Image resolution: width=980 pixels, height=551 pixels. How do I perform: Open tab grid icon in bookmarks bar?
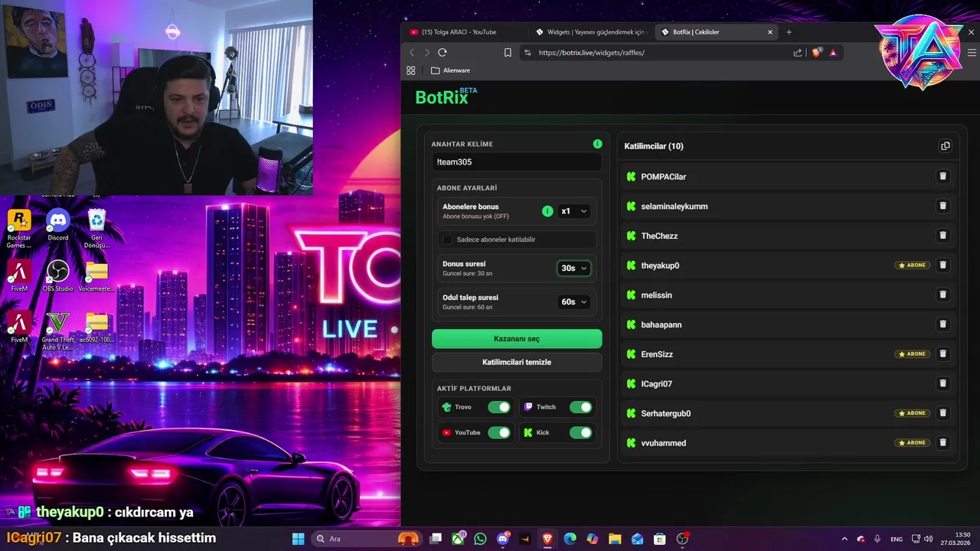click(x=411, y=70)
